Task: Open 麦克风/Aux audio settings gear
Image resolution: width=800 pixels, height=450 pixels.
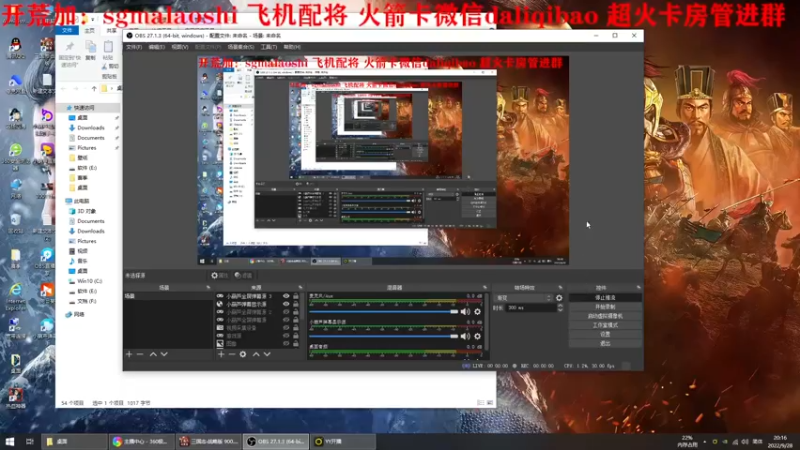Action: coord(478,312)
